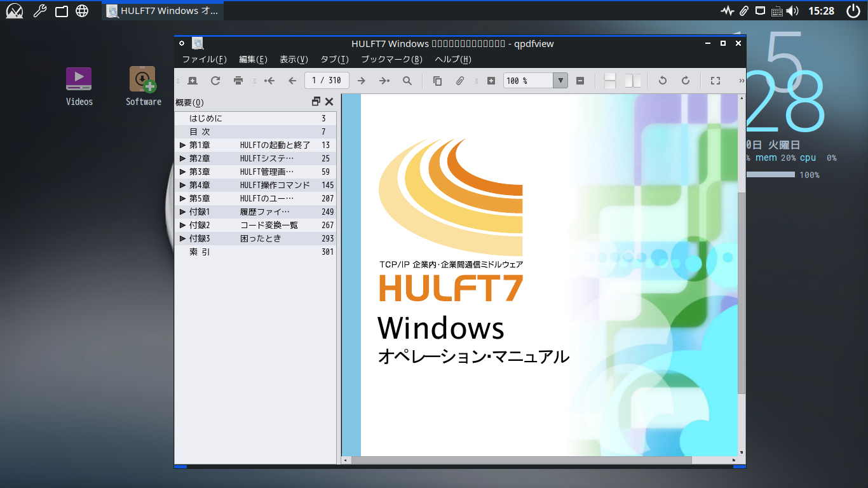Expand the 付録2 outline entry
The width and height of the screenshot is (868, 488).
[183, 225]
